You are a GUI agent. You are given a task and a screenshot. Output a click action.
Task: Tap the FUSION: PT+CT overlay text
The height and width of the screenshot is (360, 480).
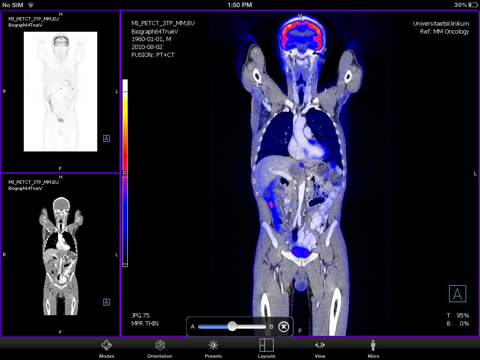coord(153,55)
